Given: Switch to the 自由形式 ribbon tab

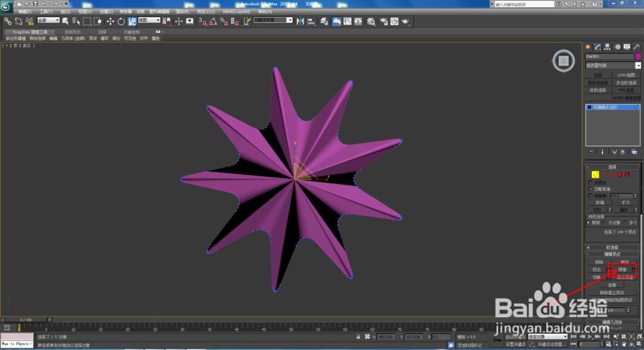Looking at the screenshot, I should coord(73,32).
